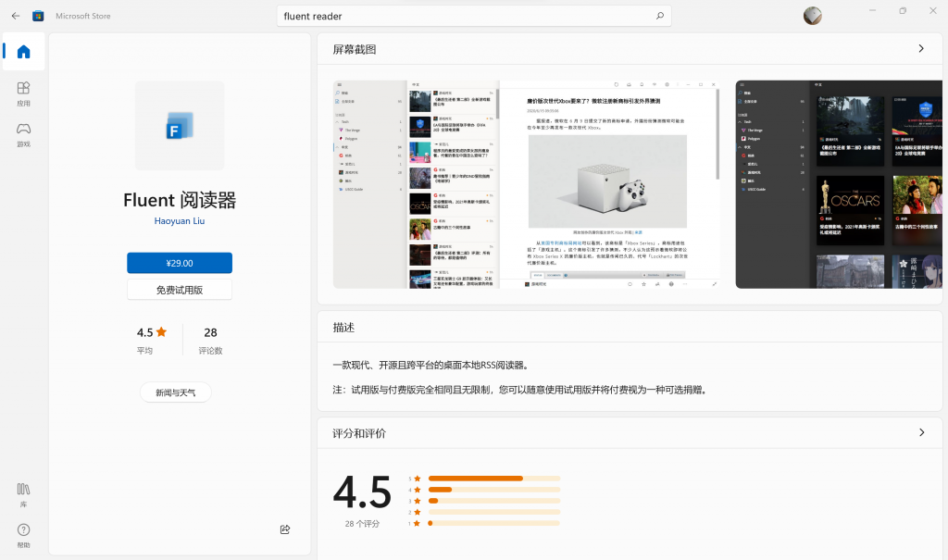Click the large 4.5 rating score
The height and width of the screenshot is (560, 948).
(362, 492)
